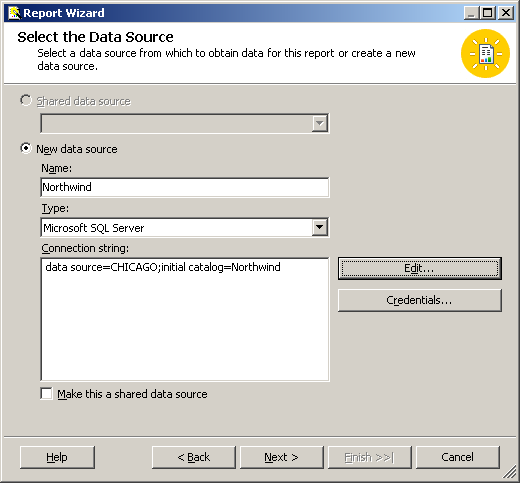Click the Help button

click(x=57, y=457)
